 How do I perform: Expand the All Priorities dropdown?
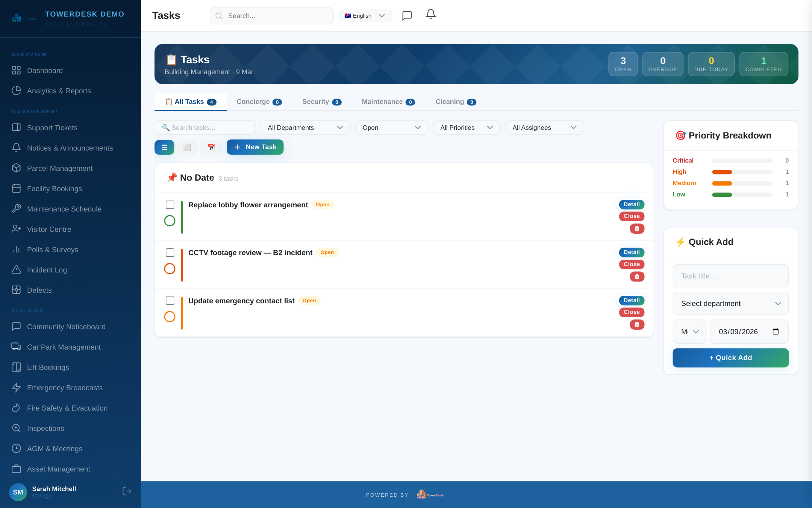[466, 128]
